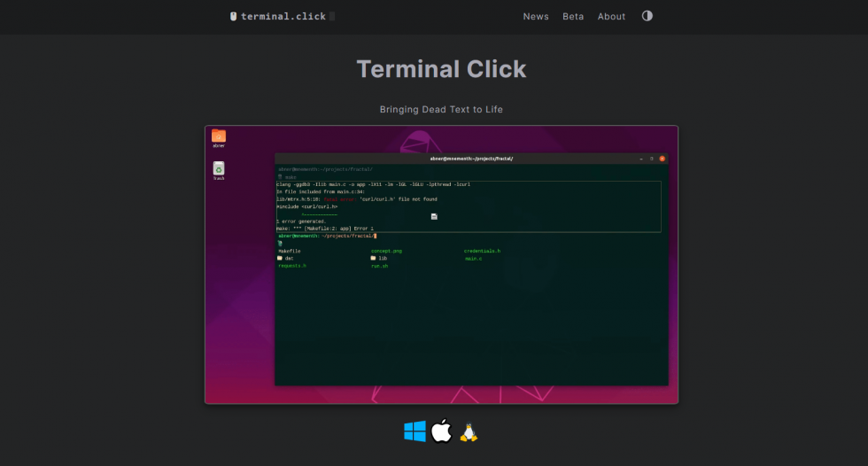The image size is (868, 466).
Task: Click the Linux penguin download icon
Action: click(469, 431)
